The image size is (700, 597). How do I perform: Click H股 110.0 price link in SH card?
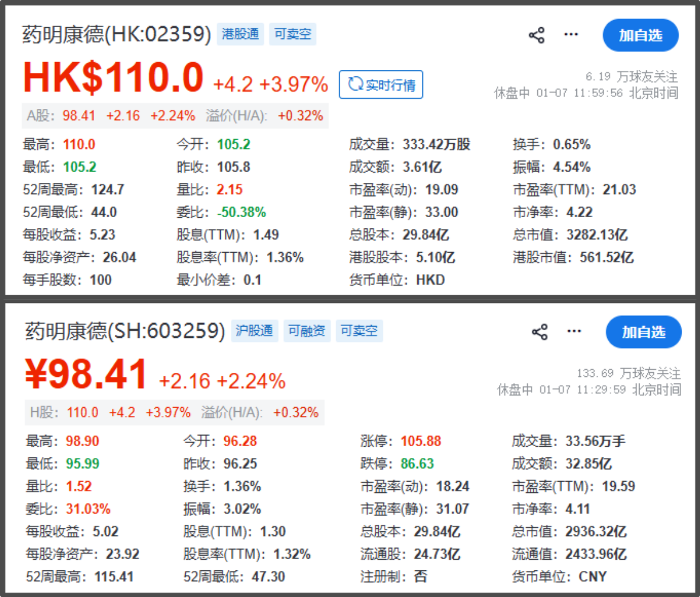point(82,412)
